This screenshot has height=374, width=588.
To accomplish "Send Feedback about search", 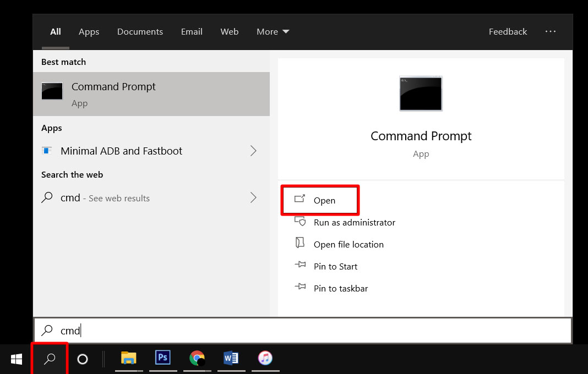I will click(x=508, y=31).
